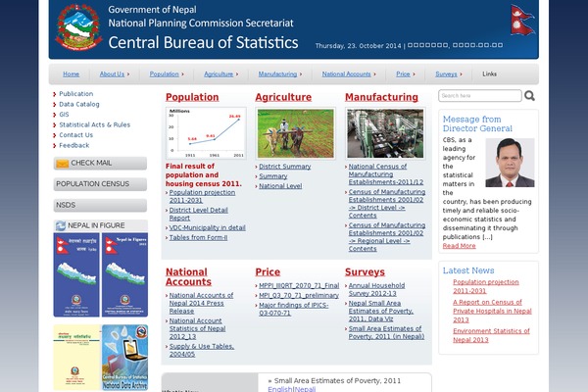Open MPPI_IIIQRT_2070_71_Final link
This screenshot has height=392, width=588.
[299, 285]
